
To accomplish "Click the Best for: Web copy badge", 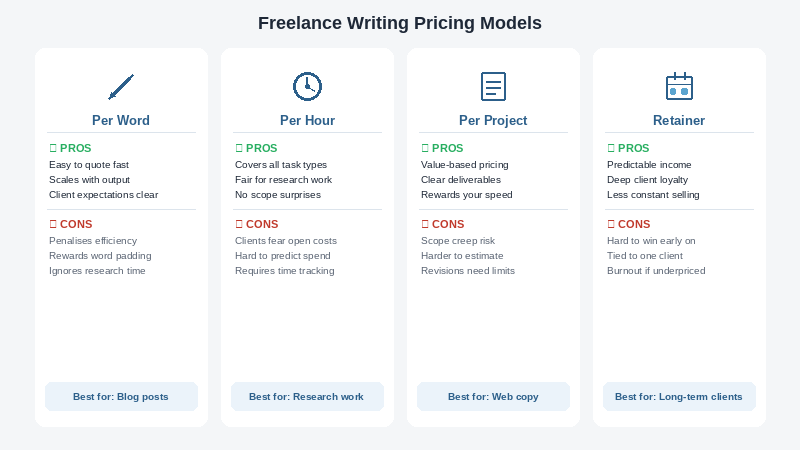I will click(x=493, y=397).
